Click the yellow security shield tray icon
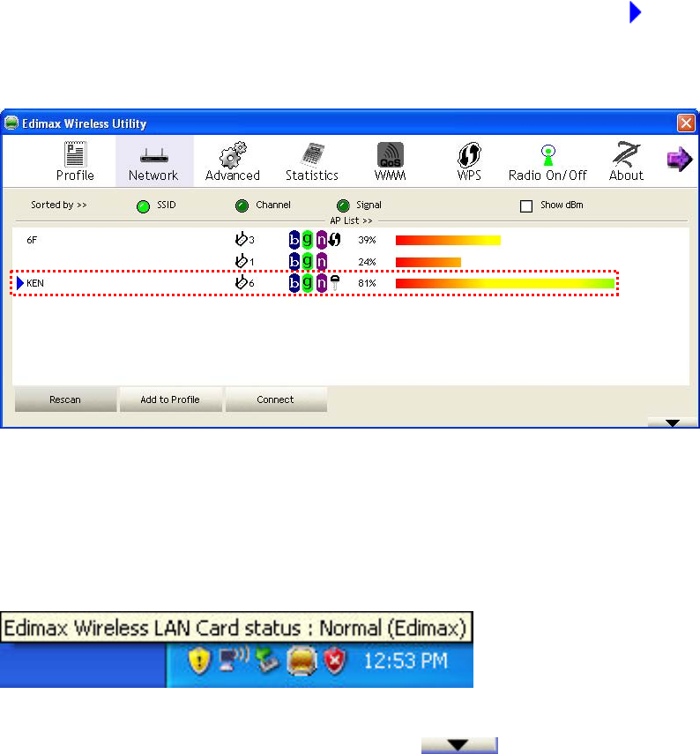Screen dimensions: 700x754 coord(199,661)
